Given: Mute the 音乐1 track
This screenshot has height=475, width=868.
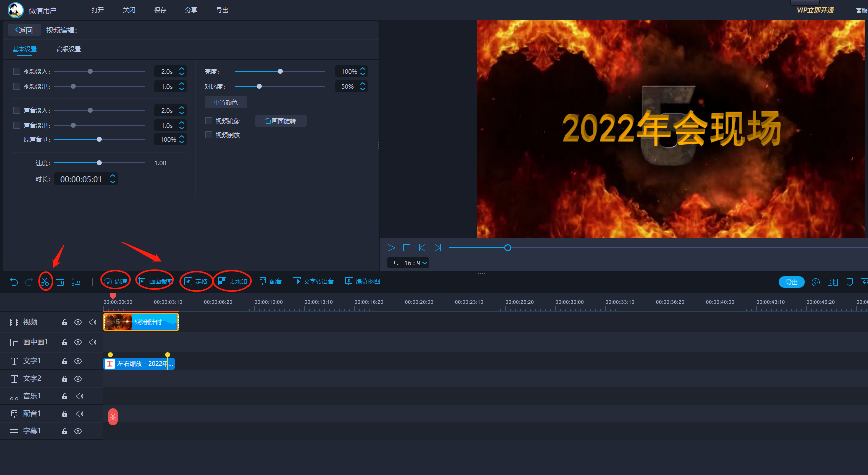Looking at the screenshot, I should tap(79, 396).
